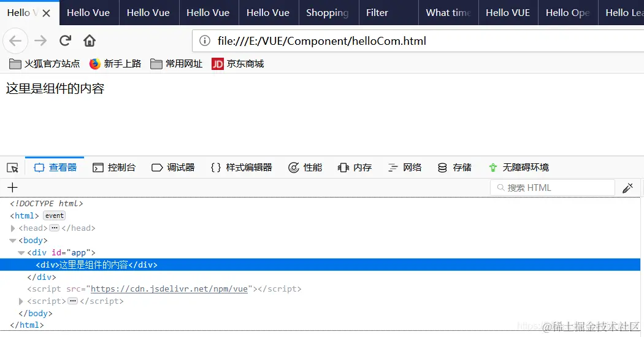Select the highlighted 这里是组件的内容 div row

click(320, 265)
